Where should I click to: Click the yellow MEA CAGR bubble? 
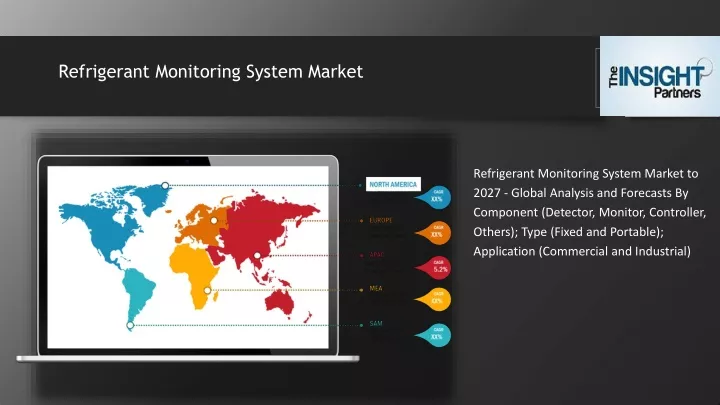434,299
